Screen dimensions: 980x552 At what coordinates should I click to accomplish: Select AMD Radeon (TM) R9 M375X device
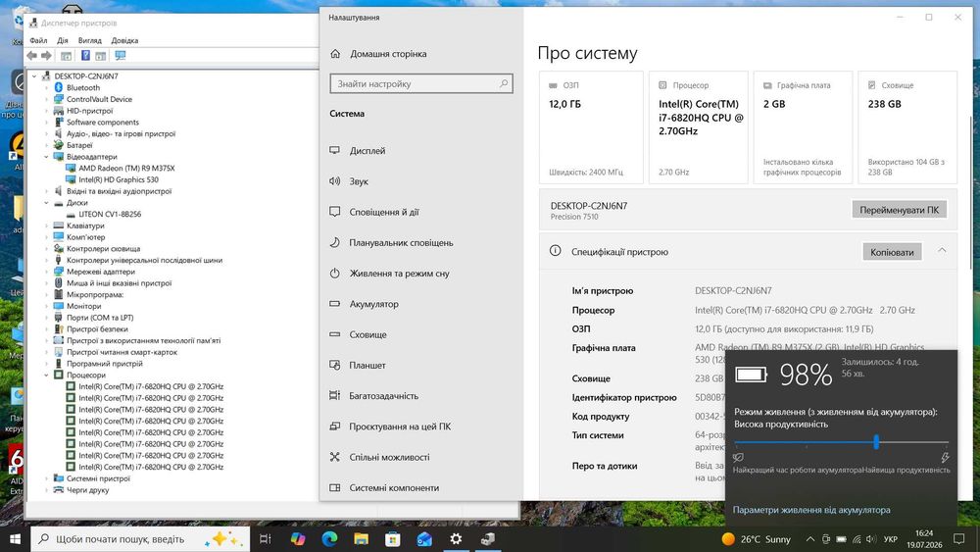coord(126,169)
